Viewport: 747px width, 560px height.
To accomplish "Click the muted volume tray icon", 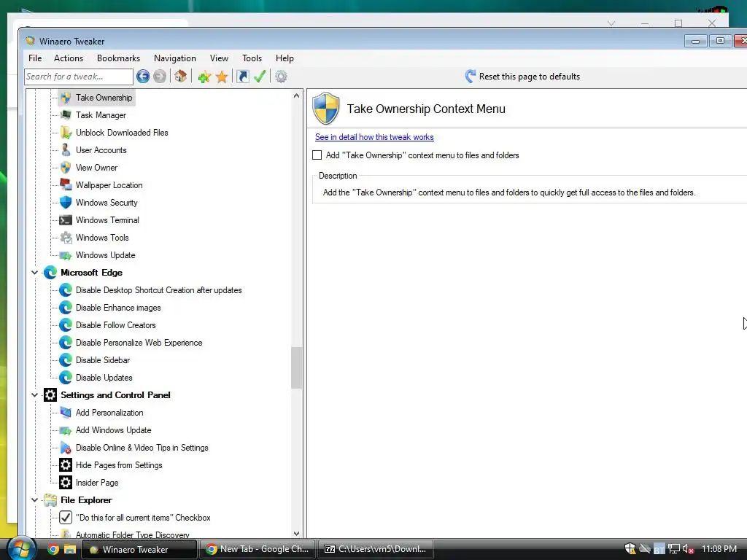I will [688, 549].
